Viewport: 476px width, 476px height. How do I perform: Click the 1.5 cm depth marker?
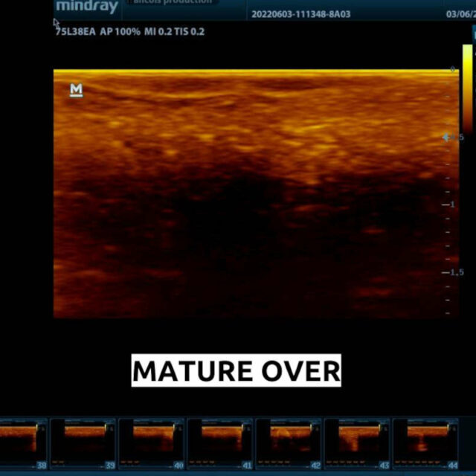(x=453, y=272)
